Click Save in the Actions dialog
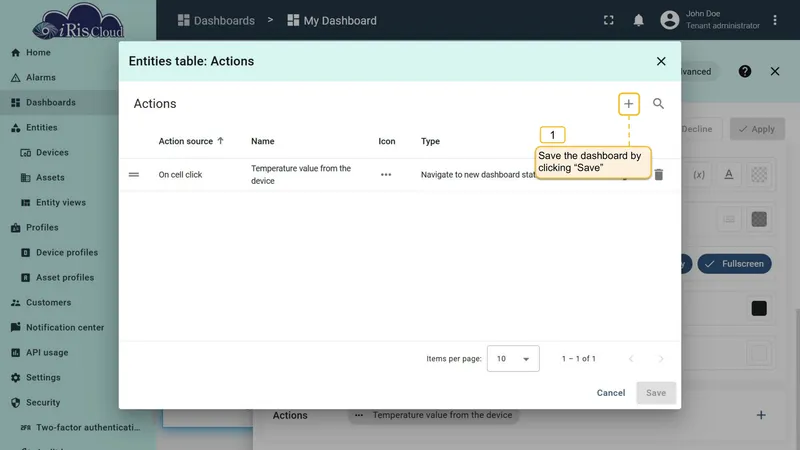 pyautogui.click(x=656, y=393)
